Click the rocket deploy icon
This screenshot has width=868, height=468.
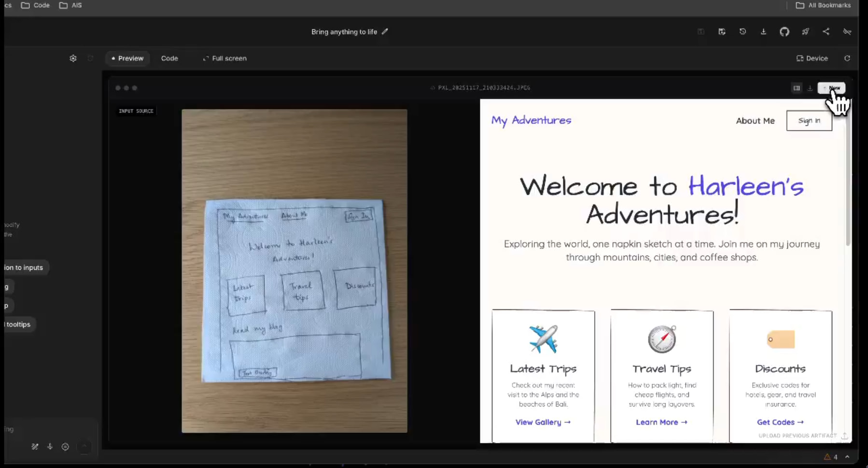[x=805, y=32]
